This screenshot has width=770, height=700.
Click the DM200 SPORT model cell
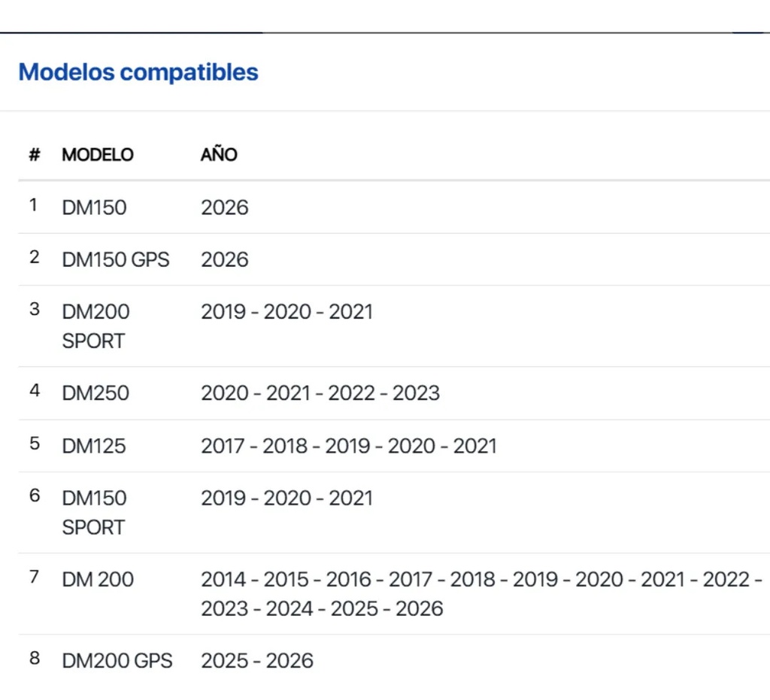pyautogui.click(x=95, y=326)
